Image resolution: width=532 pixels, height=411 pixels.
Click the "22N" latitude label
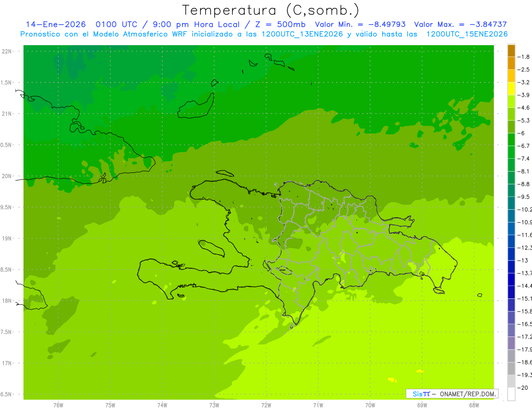tap(7, 51)
